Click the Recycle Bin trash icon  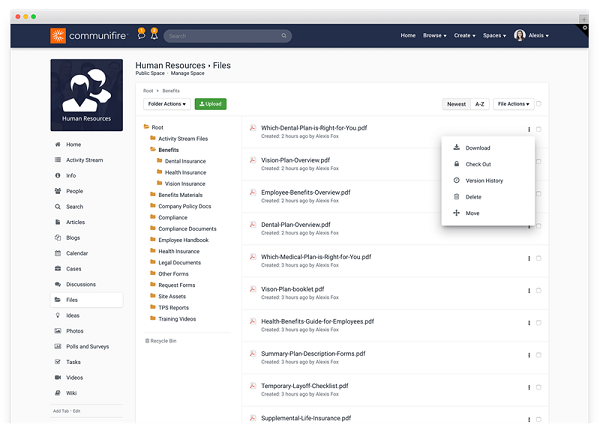(147, 341)
